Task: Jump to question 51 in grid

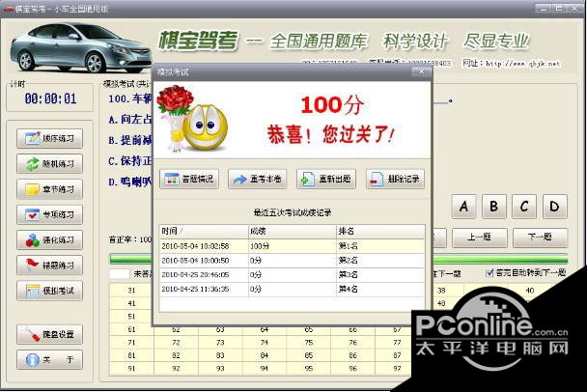Action: pyautogui.click(x=131, y=317)
